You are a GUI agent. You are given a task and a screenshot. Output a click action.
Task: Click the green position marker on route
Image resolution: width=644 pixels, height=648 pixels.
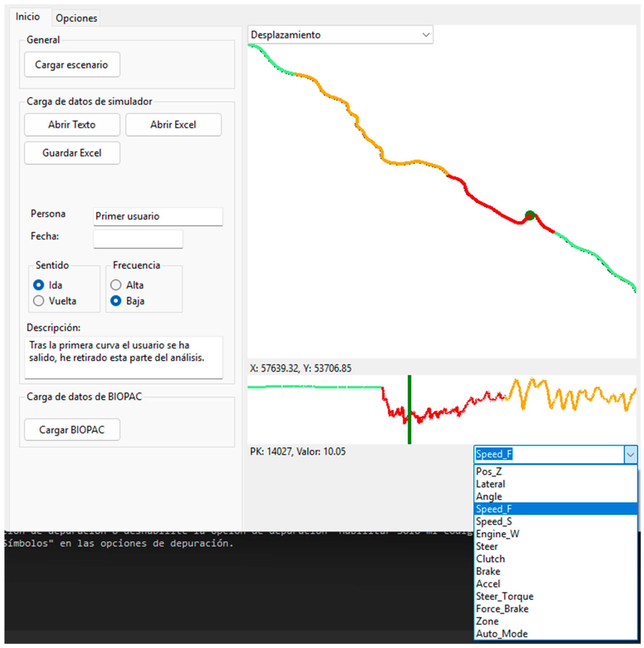coord(530,215)
